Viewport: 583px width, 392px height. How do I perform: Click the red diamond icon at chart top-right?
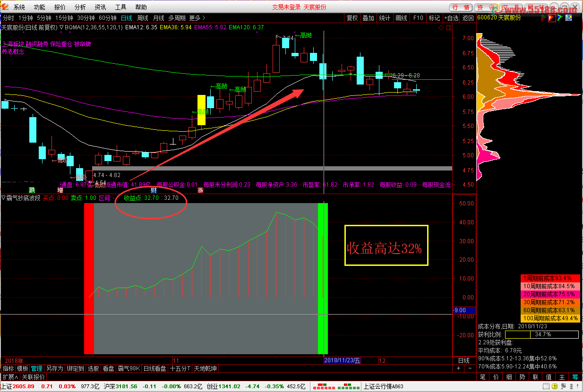click(x=441, y=27)
